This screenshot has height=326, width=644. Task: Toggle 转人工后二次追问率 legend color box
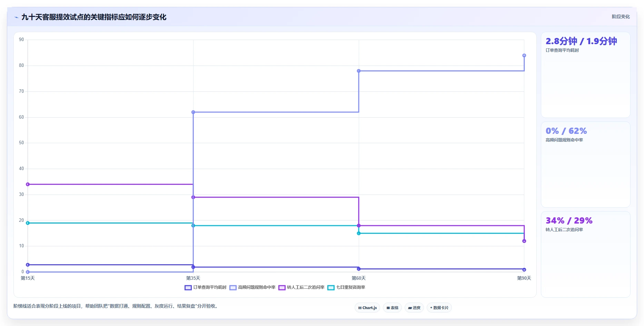pos(282,288)
